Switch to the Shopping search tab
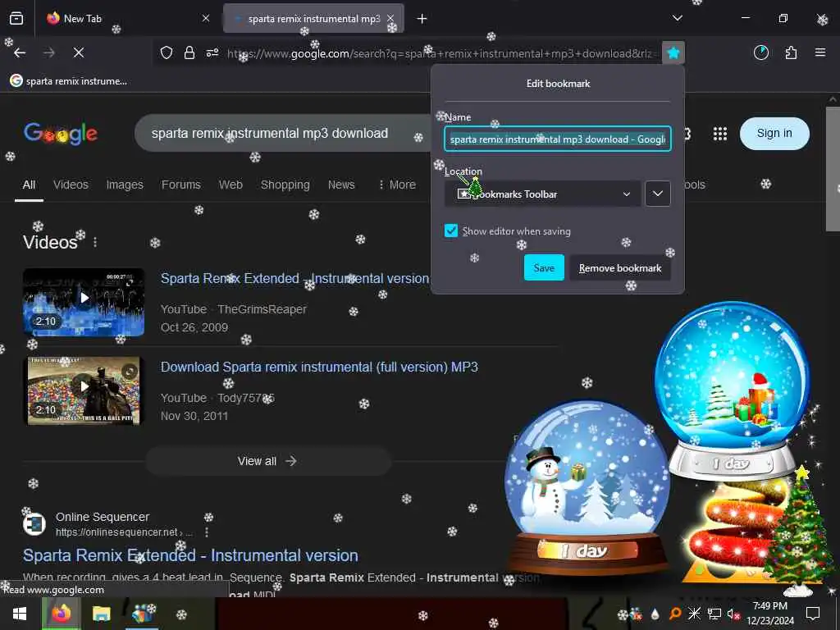 click(x=285, y=185)
